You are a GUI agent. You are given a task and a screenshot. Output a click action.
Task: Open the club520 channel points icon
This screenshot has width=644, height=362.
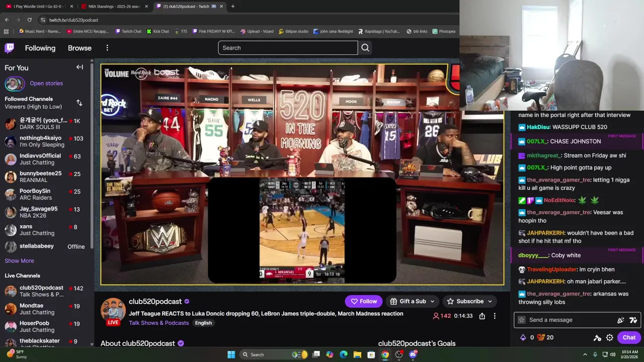[x=541, y=337]
